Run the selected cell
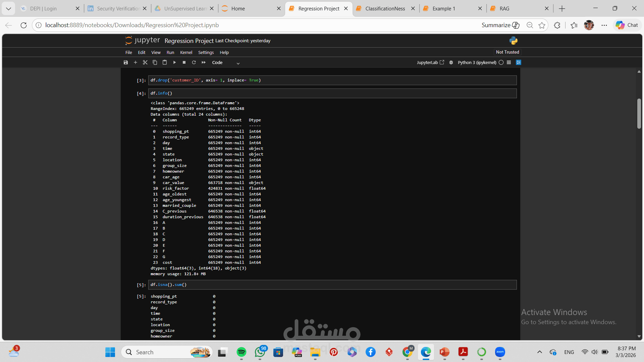The width and height of the screenshot is (644, 362). [x=174, y=62]
